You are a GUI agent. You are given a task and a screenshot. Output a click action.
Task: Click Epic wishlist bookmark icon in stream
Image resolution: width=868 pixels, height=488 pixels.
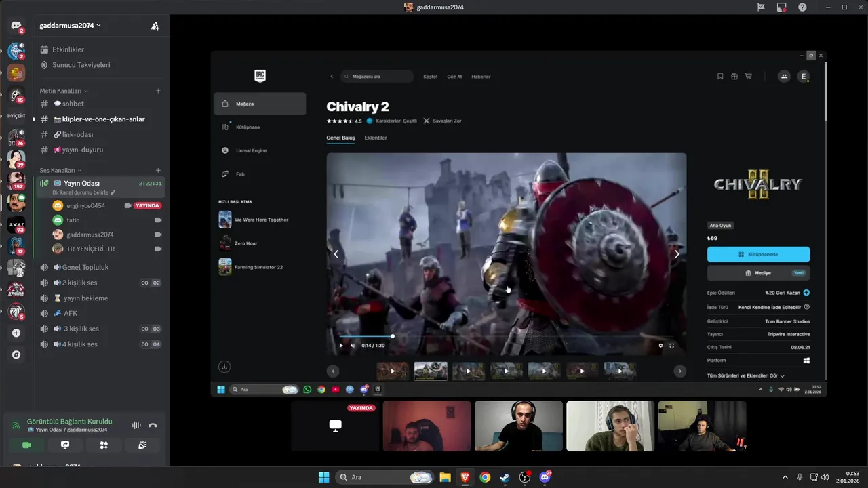720,77
